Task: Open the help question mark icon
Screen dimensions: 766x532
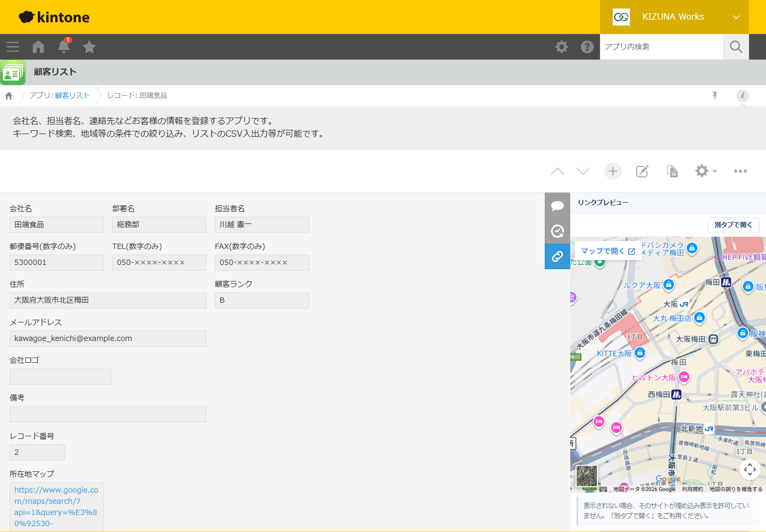Action: pyautogui.click(x=587, y=47)
